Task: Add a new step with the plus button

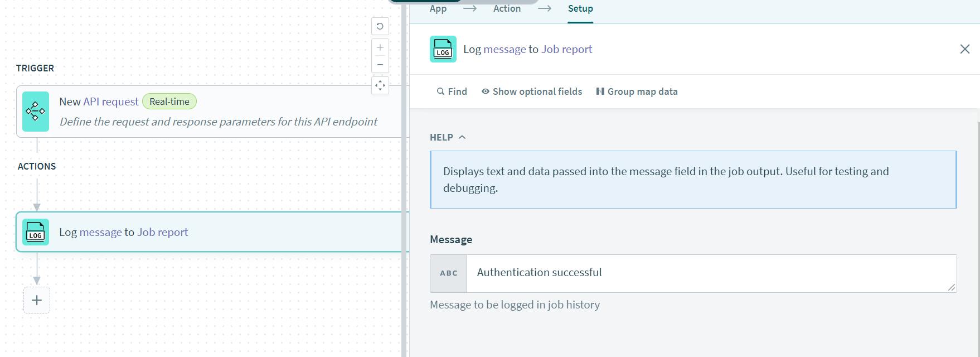Action: click(37, 300)
